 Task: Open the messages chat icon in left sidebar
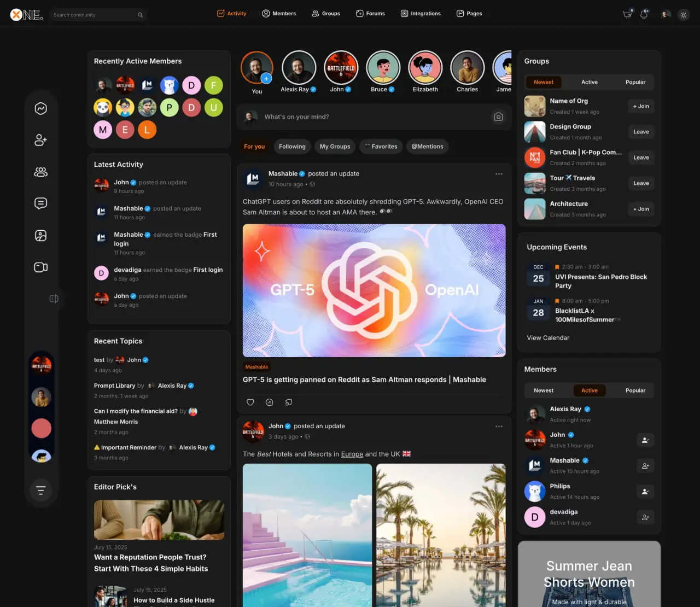[x=40, y=203]
